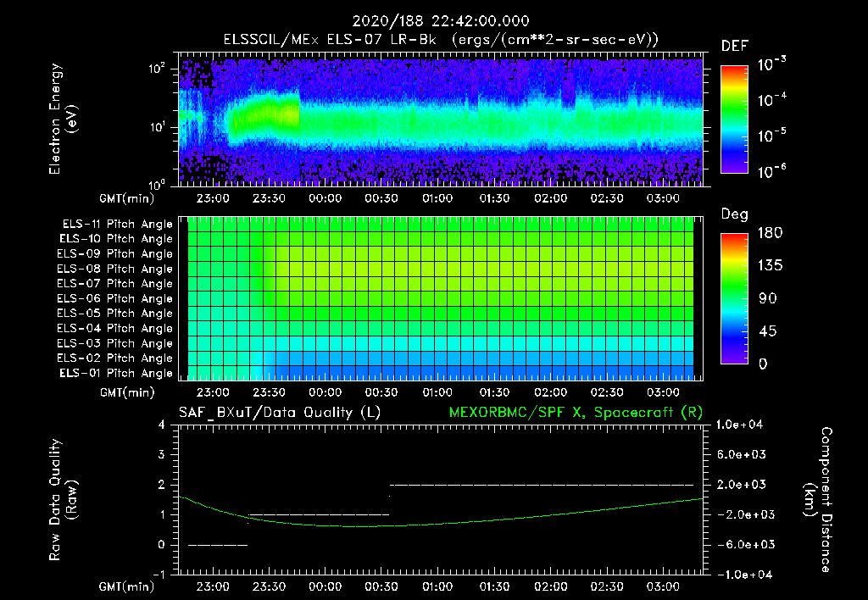Click 01:30 tick under pitch angle panel
The width and height of the screenshot is (868, 600).
[x=494, y=392]
